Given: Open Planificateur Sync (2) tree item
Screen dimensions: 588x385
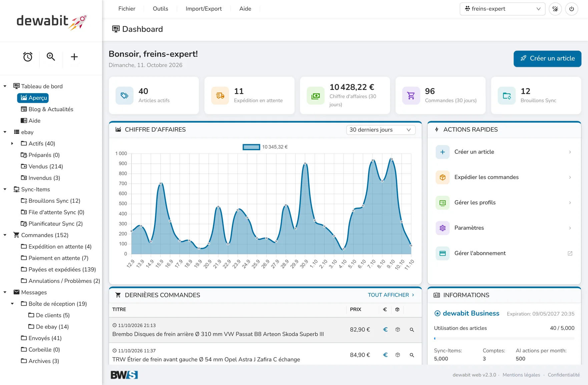Looking at the screenshot, I should 52,224.
